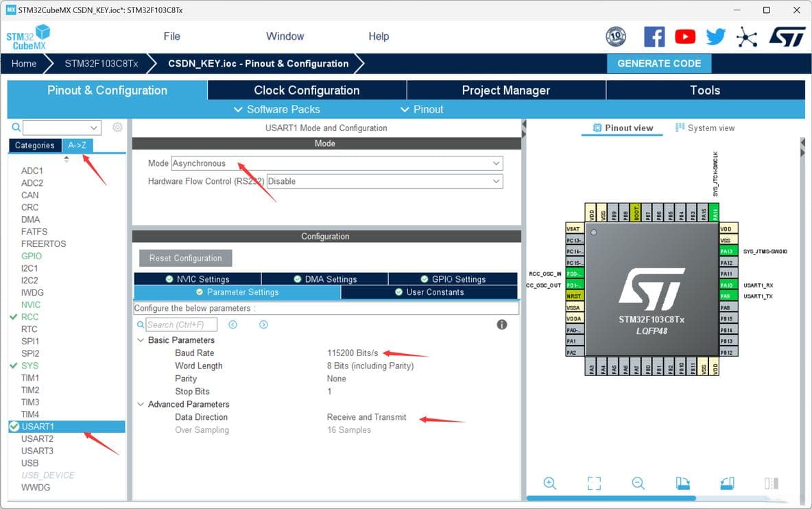
Task: Select the Pinout view tab
Action: (623, 128)
